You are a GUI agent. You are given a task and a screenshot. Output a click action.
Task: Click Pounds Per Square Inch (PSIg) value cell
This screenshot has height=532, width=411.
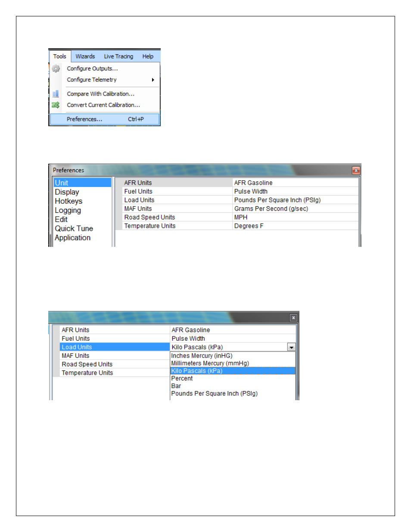(296, 200)
